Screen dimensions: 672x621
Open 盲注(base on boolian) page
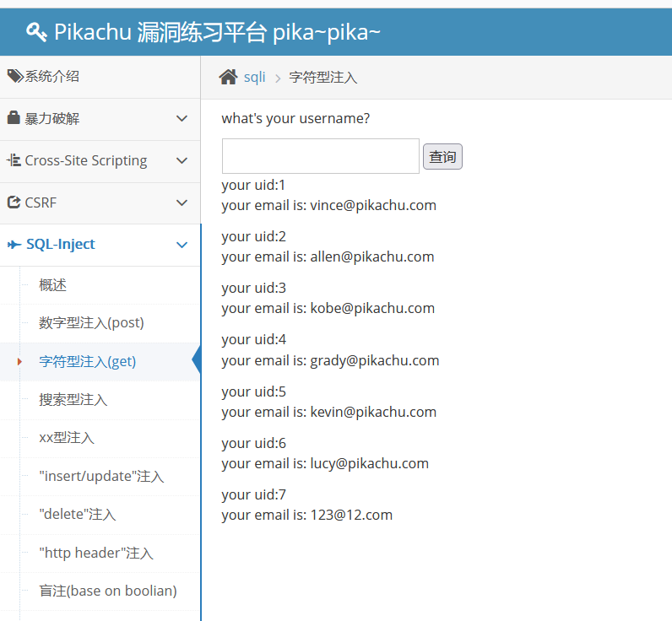[108, 591]
